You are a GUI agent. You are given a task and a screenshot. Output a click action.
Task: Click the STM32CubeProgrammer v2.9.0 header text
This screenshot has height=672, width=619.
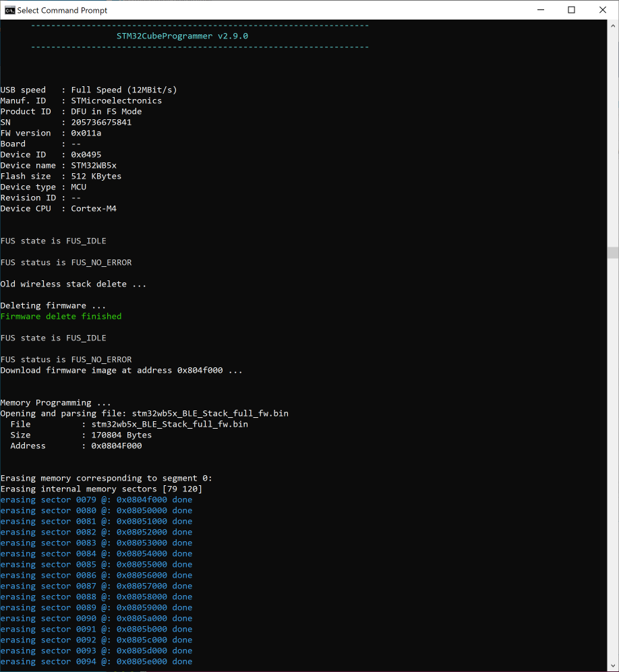[182, 36]
